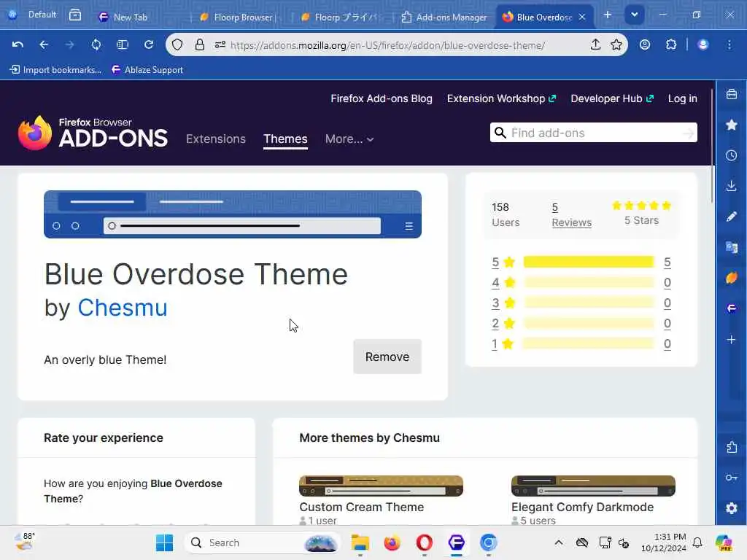Click the undo close tab icon

(x=18, y=44)
